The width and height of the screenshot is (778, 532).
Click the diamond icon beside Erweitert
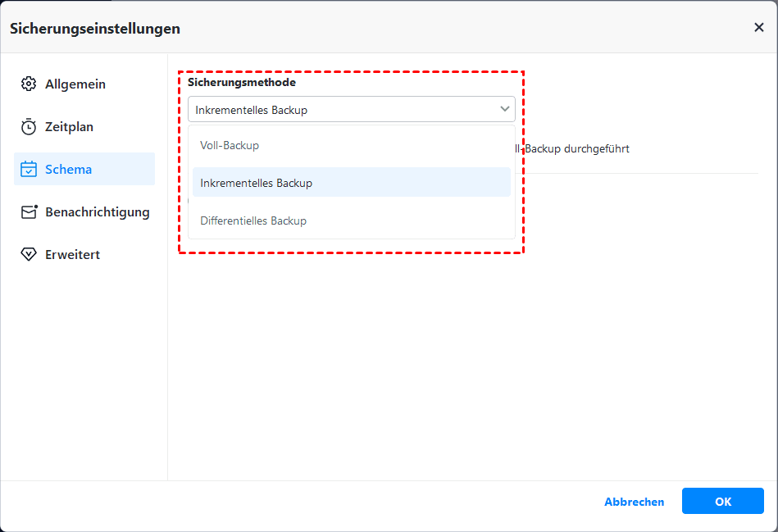(x=29, y=255)
